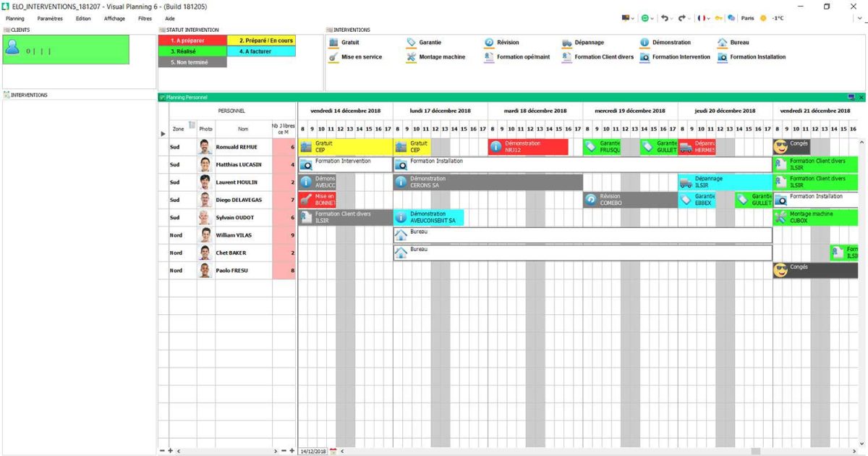Viewport: 868px width, 456px height.
Task: Select the Dépannage intervention icon
Action: (x=567, y=42)
